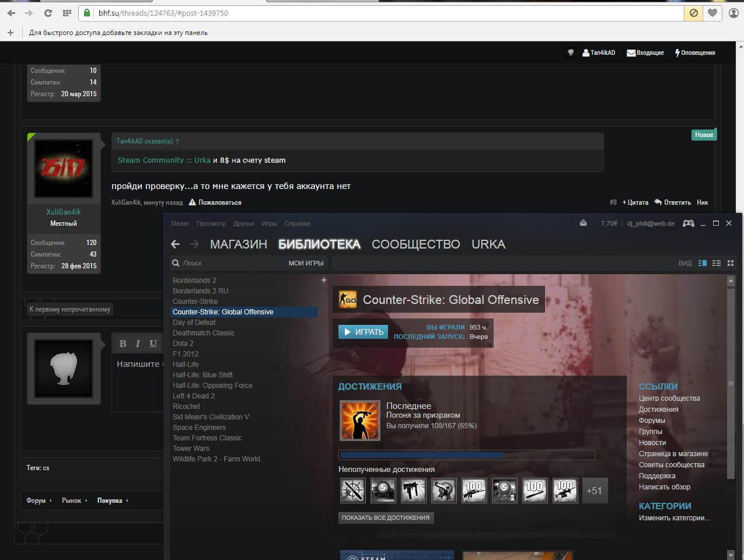The image size is (744, 560).
Task: Click the Написать обзор link
Action: click(665, 487)
